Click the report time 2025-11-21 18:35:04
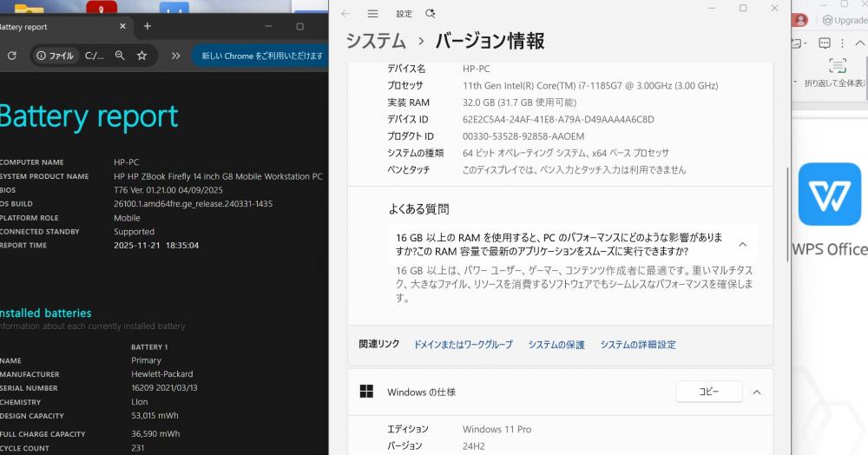The image size is (868, 455). 156,245
